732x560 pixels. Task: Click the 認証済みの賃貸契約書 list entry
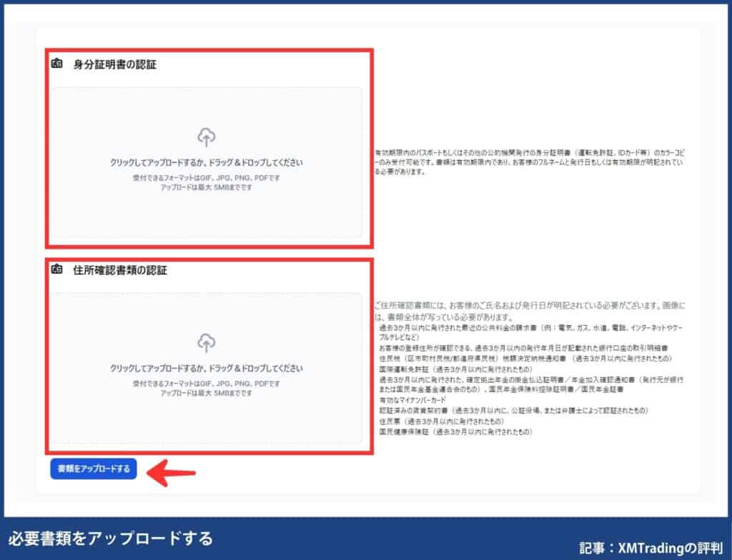(513, 411)
